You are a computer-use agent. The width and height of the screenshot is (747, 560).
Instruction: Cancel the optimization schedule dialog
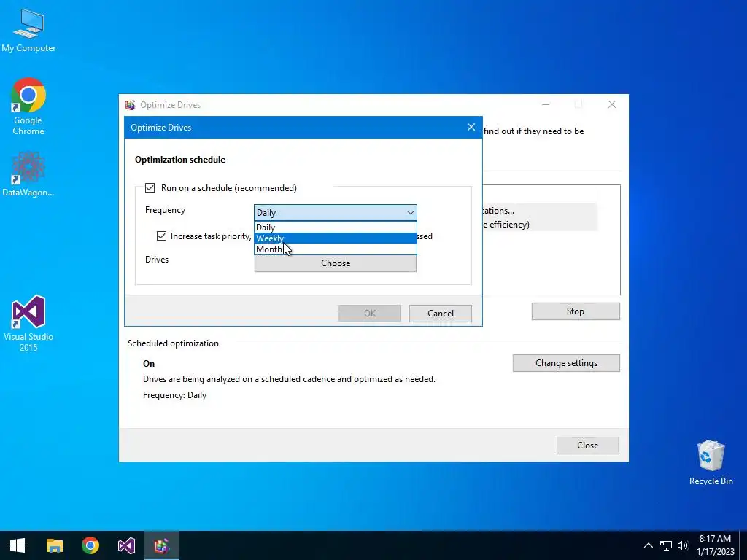(440, 314)
